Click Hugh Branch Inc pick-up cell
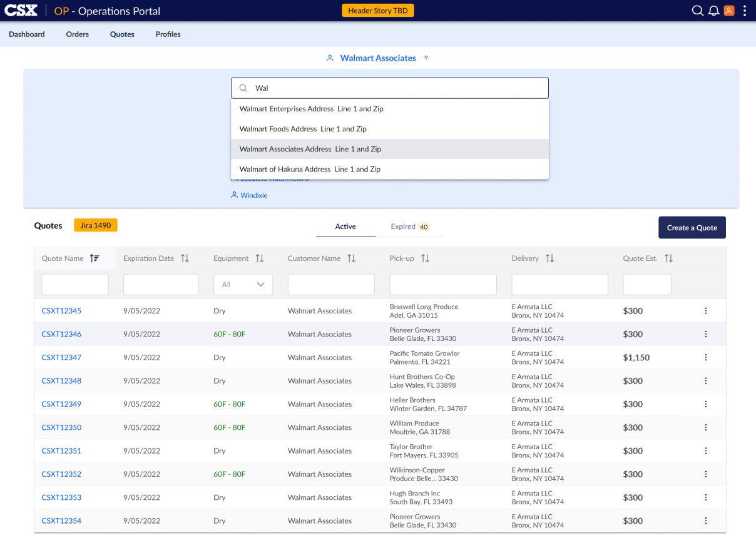The image size is (756, 543). coord(421,498)
